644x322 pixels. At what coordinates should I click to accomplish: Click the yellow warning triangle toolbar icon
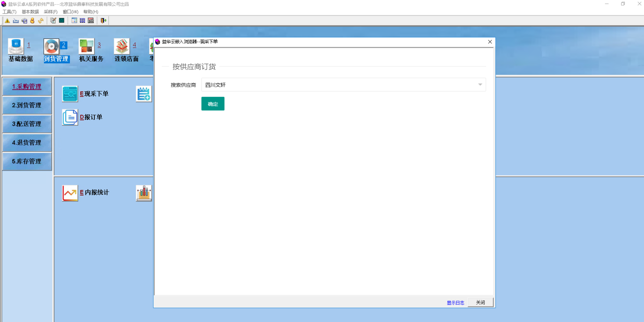tap(7, 21)
